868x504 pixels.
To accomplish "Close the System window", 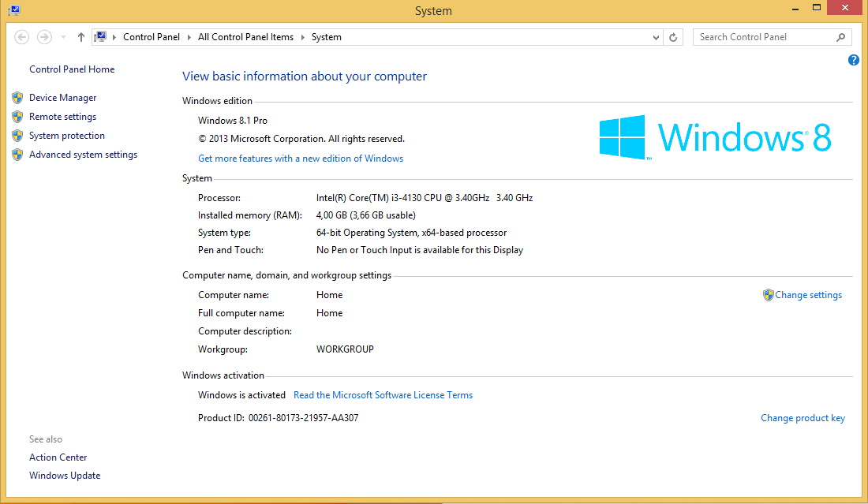I will 845,8.
